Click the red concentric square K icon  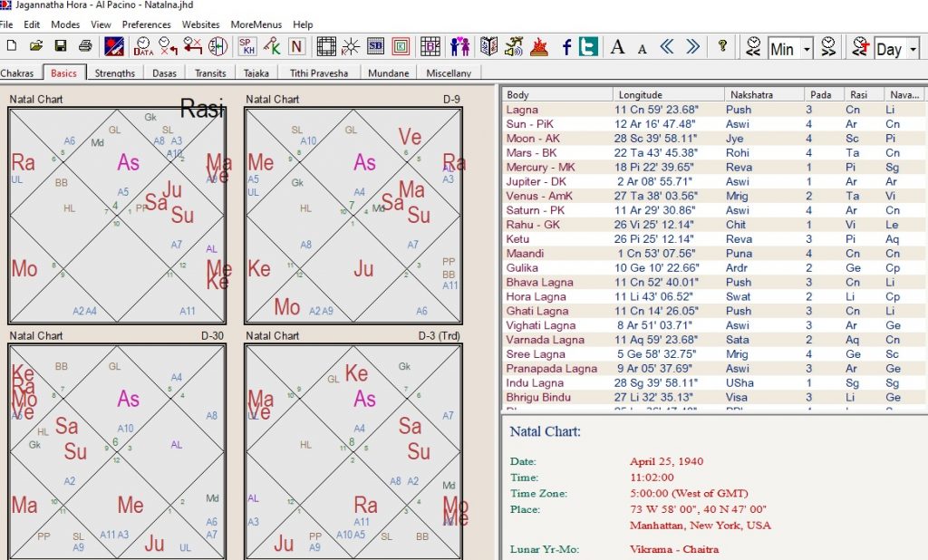coord(401,46)
